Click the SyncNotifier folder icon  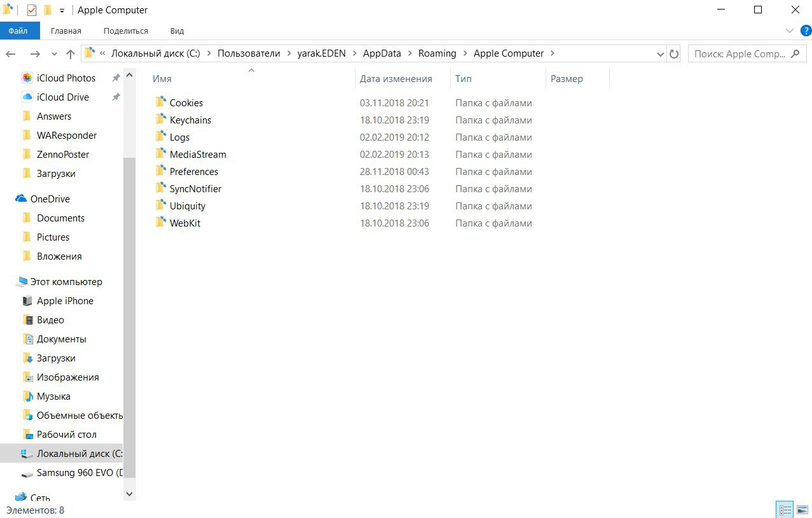coord(160,188)
